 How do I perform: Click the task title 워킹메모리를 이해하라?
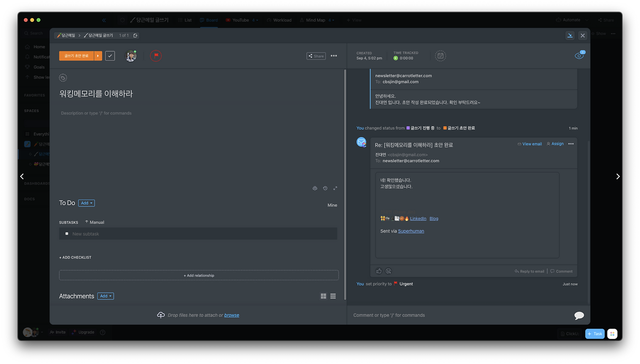96,94
